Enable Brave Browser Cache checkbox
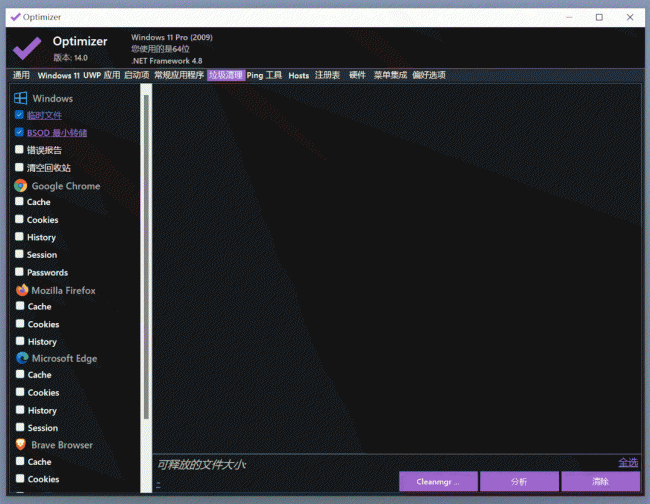Image resolution: width=650 pixels, height=504 pixels. pyautogui.click(x=20, y=461)
